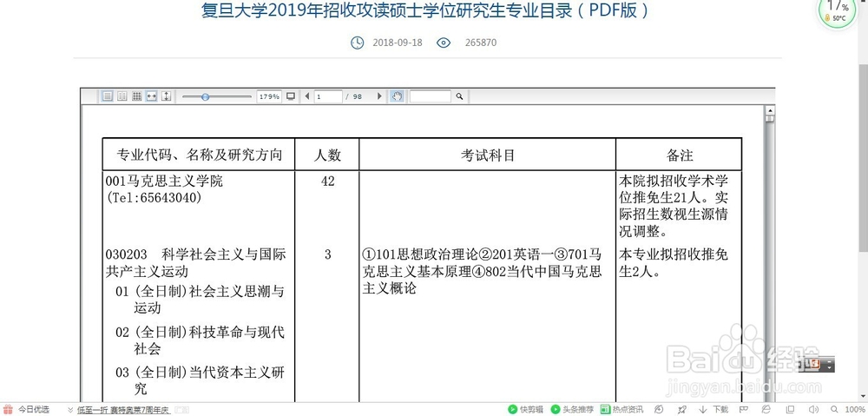Screen dimensions: 868x416
Task: Click the PDF vertical scrollbar thumb
Action: pyautogui.click(x=769, y=118)
